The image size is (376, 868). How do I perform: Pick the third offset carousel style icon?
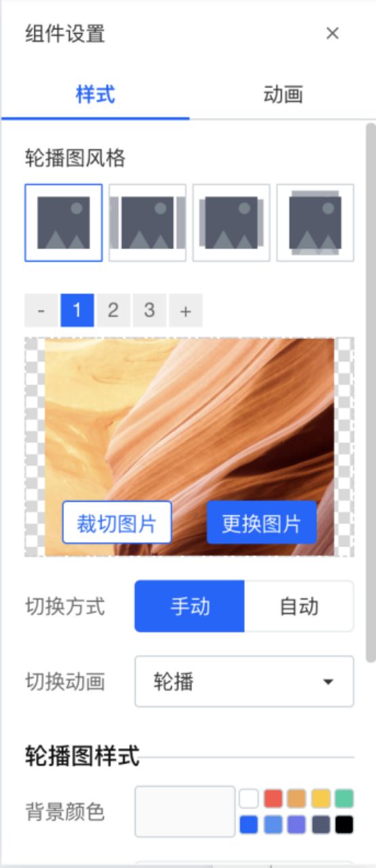pos(231,222)
